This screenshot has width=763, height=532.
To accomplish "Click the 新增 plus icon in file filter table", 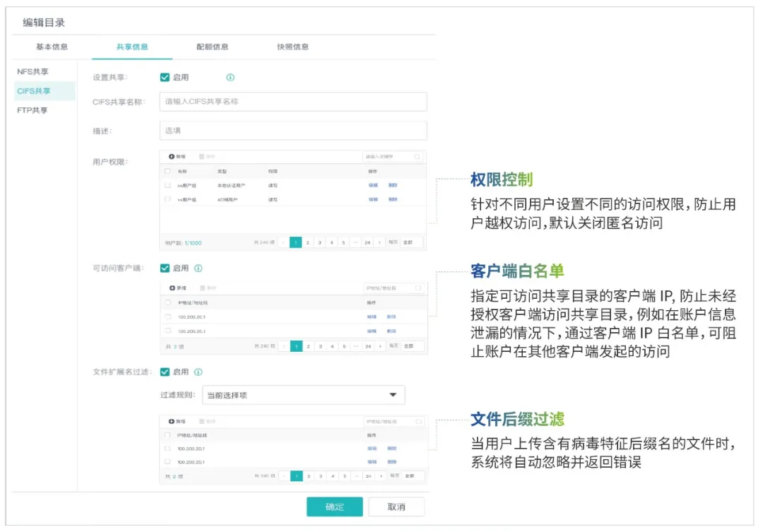I will pos(172,421).
